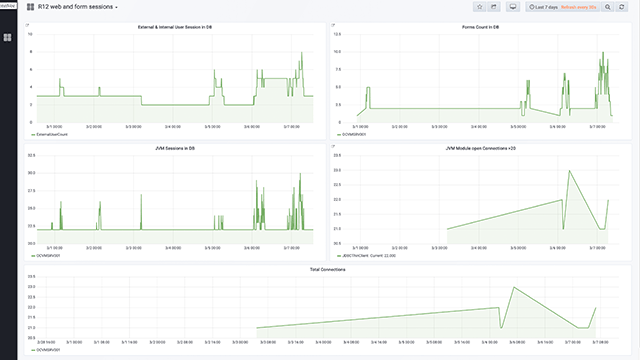Click the dashboard grid icon beside the title
This screenshot has width=640, height=360.
pyautogui.click(x=30, y=7)
